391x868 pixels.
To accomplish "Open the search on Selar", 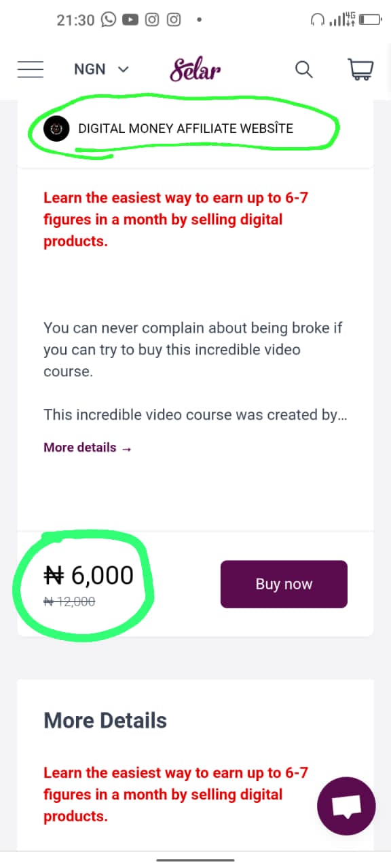I will pos(303,68).
